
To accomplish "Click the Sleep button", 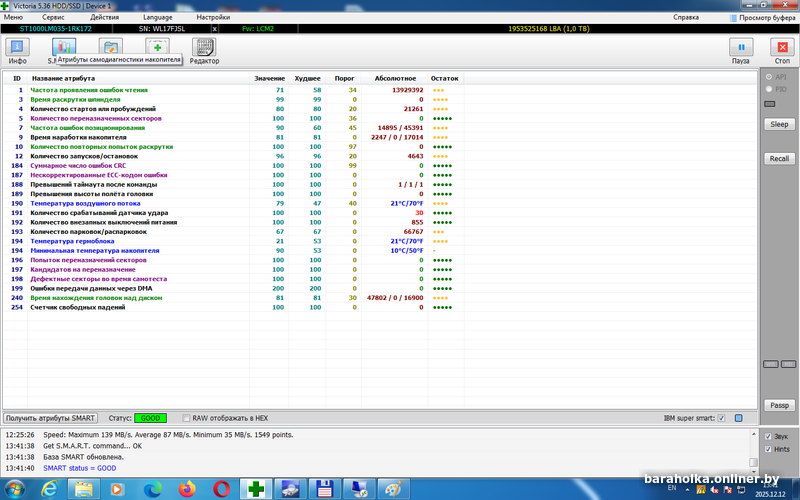I will (778, 125).
